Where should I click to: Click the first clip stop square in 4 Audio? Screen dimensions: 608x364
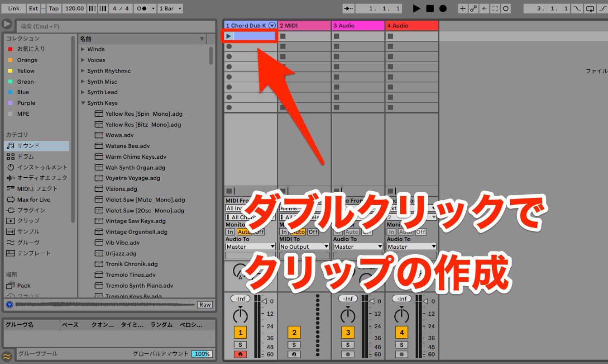[390, 36]
